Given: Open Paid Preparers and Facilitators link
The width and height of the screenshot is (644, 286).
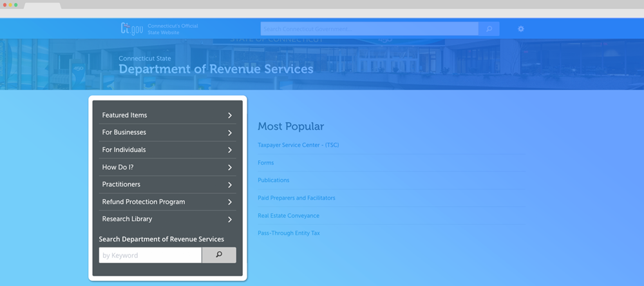Looking at the screenshot, I should coord(296,198).
